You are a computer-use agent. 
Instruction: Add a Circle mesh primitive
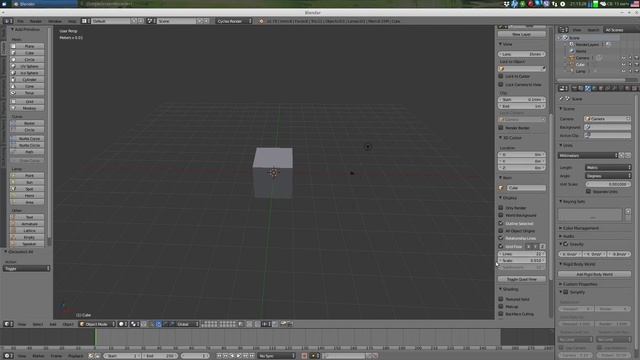point(27,60)
